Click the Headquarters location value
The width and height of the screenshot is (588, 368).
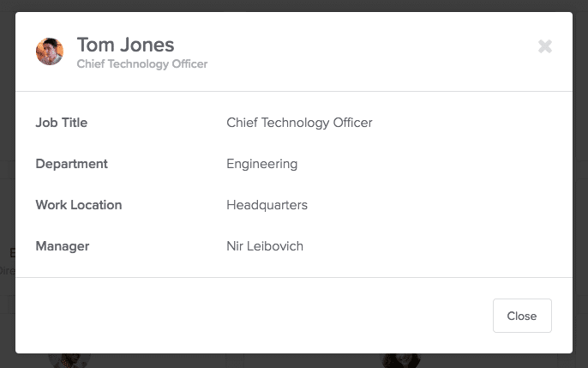coord(267,205)
